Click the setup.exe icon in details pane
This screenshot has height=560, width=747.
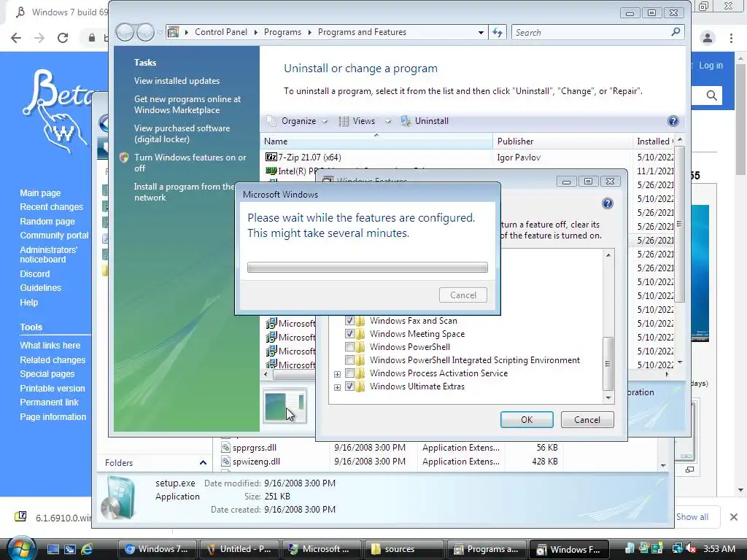[118, 497]
